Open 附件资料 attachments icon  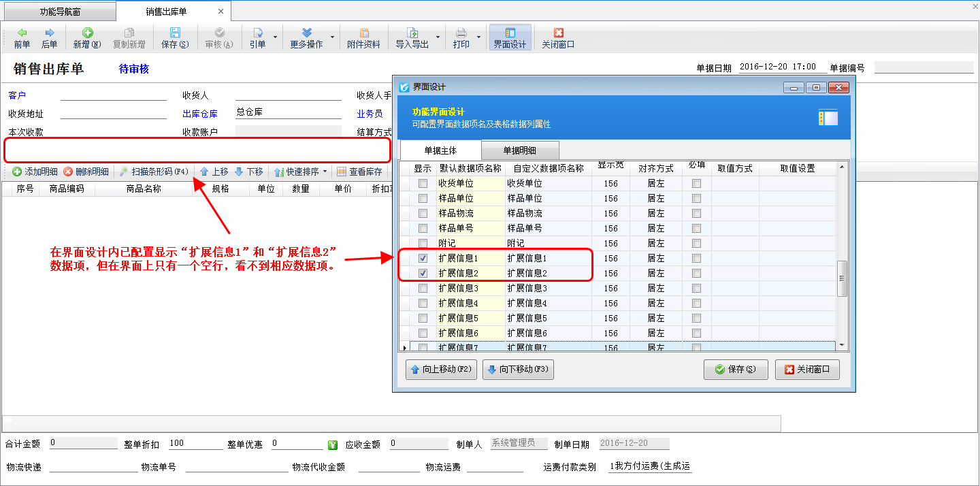pyautogui.click(x=363, y=33)
